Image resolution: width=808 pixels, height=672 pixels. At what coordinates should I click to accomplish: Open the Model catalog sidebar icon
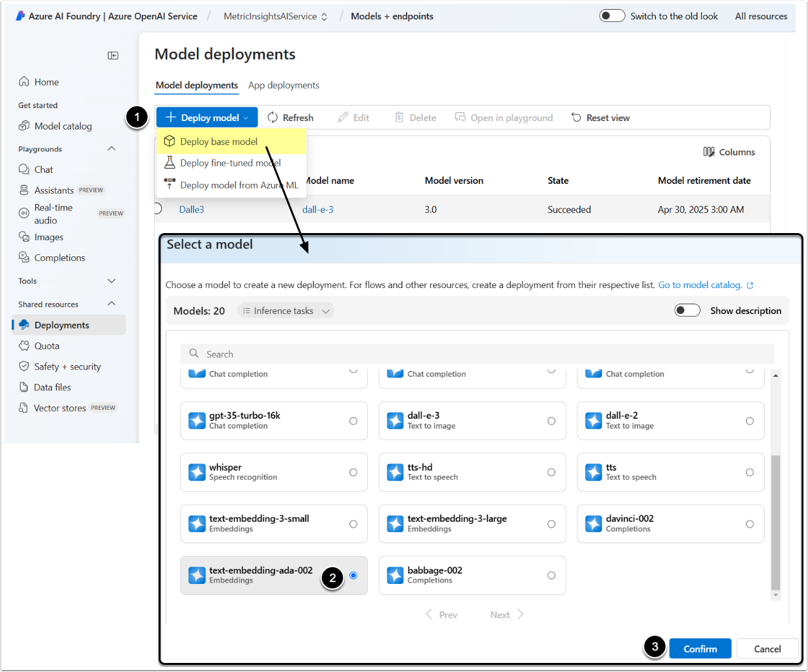click(24, 126)
